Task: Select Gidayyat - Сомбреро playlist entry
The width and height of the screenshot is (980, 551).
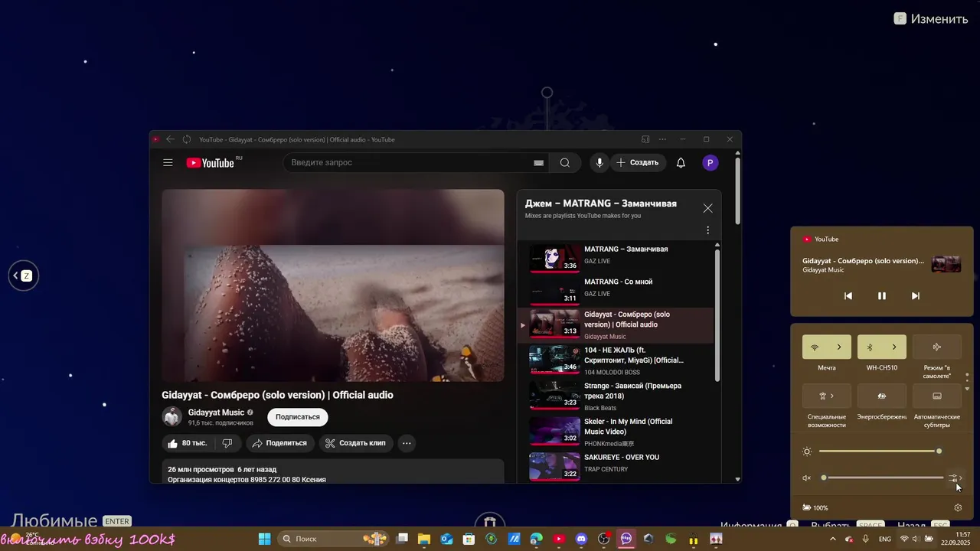Action: (x=616, y=325)
